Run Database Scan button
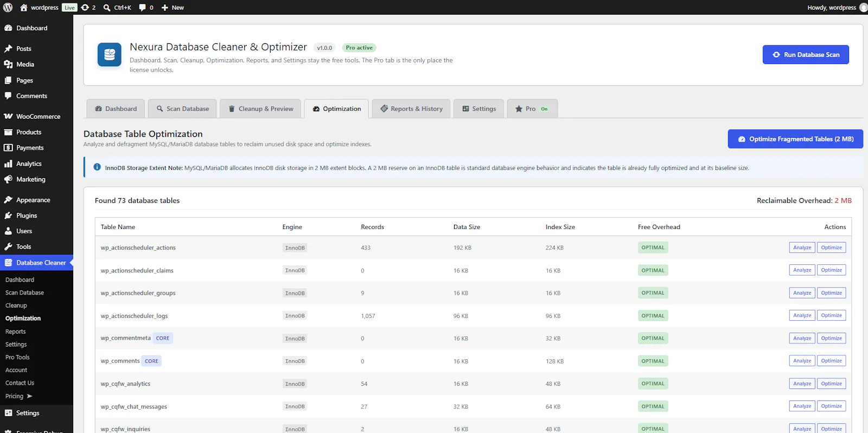The height and width of the screenshot is (433, 868). pos(806,55)
